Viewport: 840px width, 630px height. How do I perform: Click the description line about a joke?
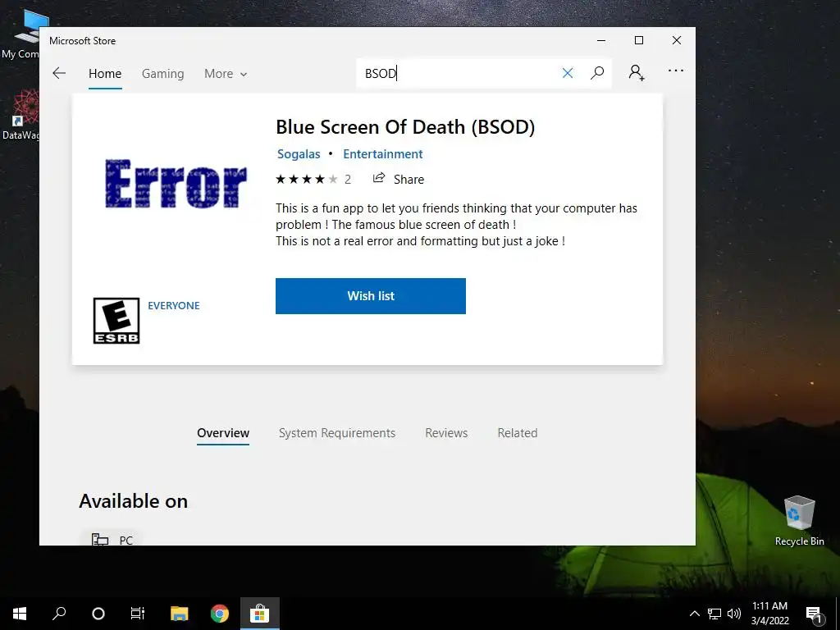[420, 241]
